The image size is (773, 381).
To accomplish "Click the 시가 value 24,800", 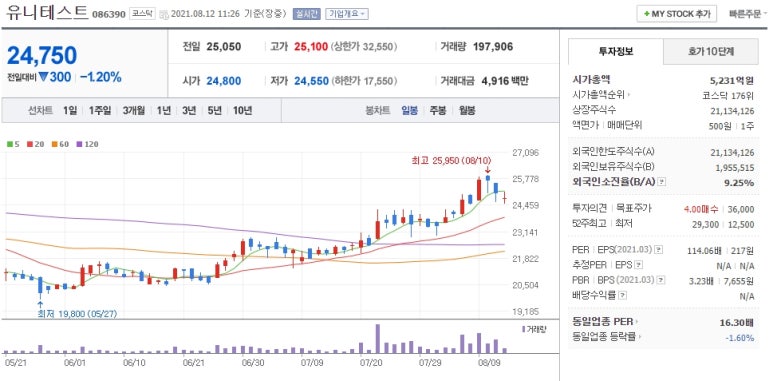I will point(224,81).
